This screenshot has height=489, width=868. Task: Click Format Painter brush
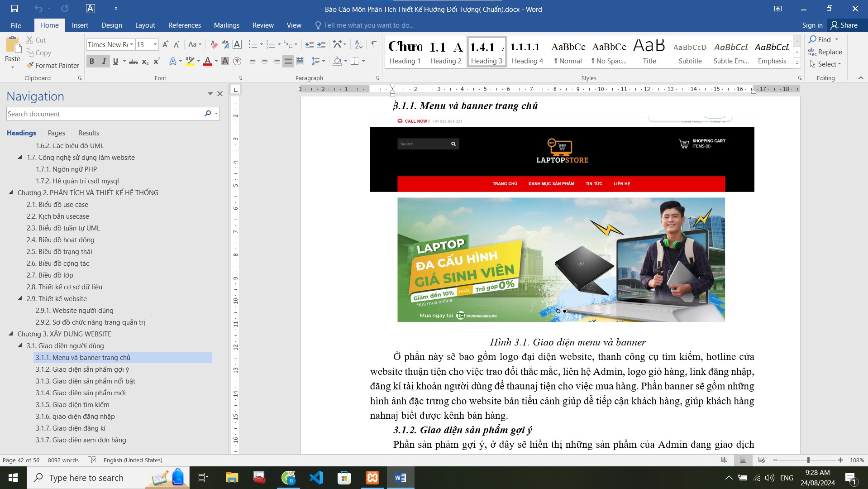[52, 65]
